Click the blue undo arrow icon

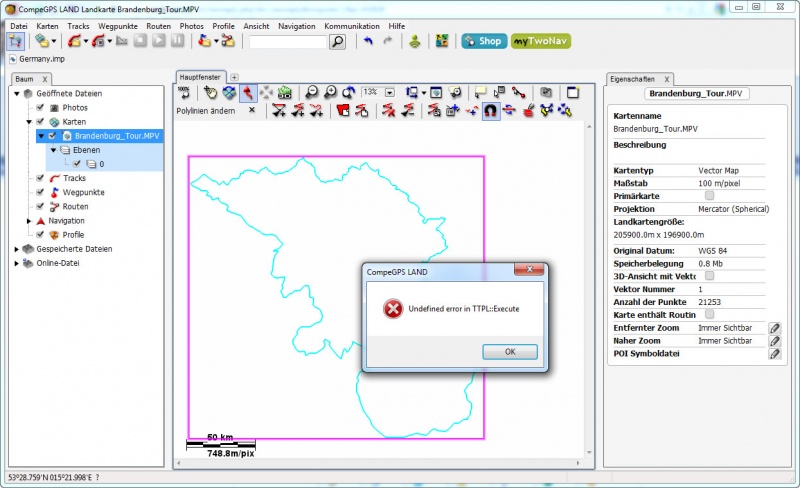pos(368,42)
